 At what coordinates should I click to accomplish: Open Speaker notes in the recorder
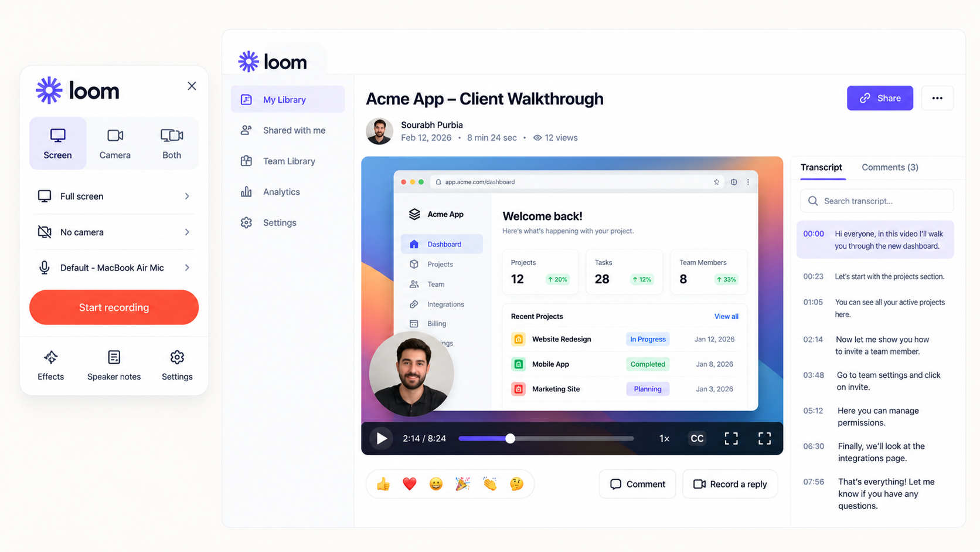click(x=114, y=365)
